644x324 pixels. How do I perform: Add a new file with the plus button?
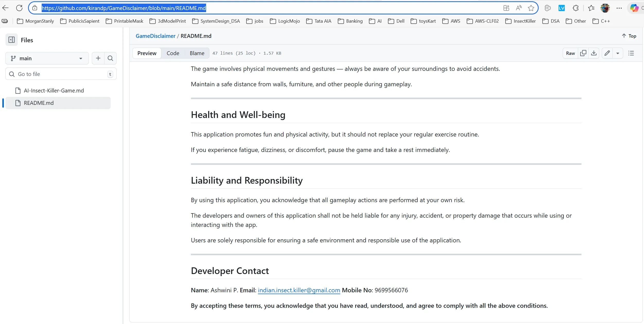pyautogui.click(x=98, y=58)
